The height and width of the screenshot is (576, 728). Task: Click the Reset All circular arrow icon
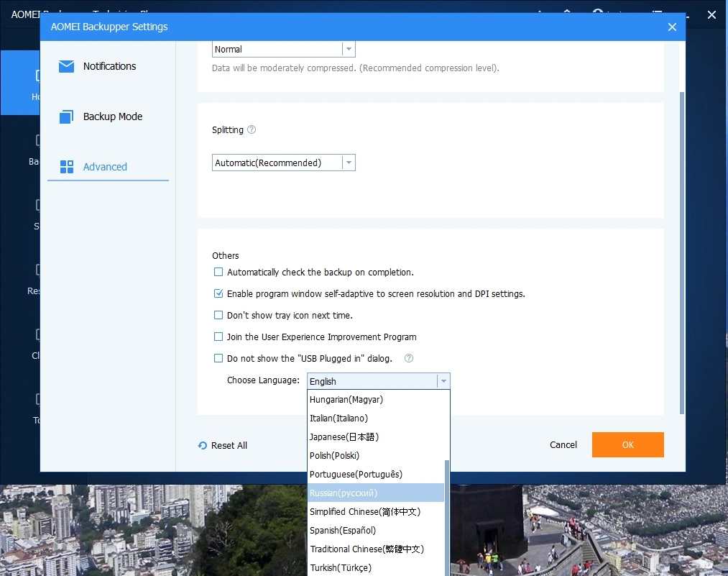coord(203,445)
